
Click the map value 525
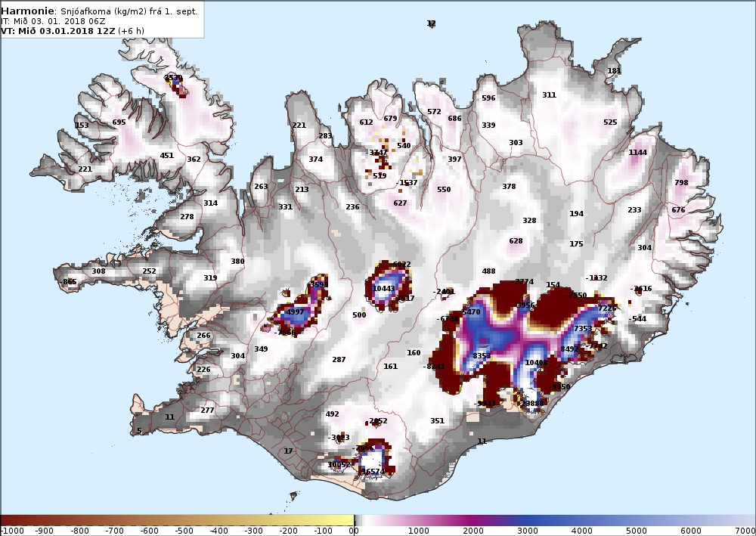point(610,122)
